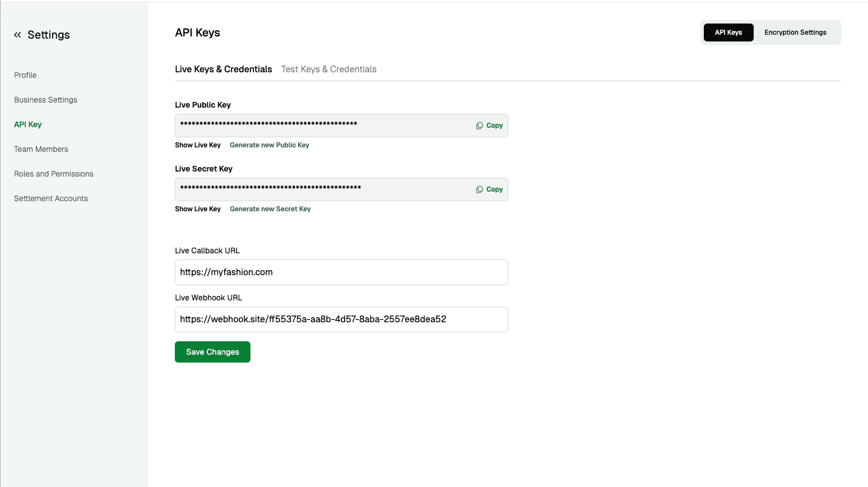This screenshot has width=868, height=487.
Task: Copy the Live Public Key
Action: [489, 125]
